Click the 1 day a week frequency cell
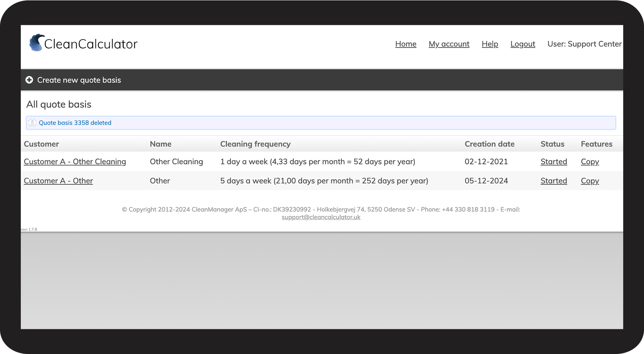This screenshot has width=644, height=354. coord(317,162)
